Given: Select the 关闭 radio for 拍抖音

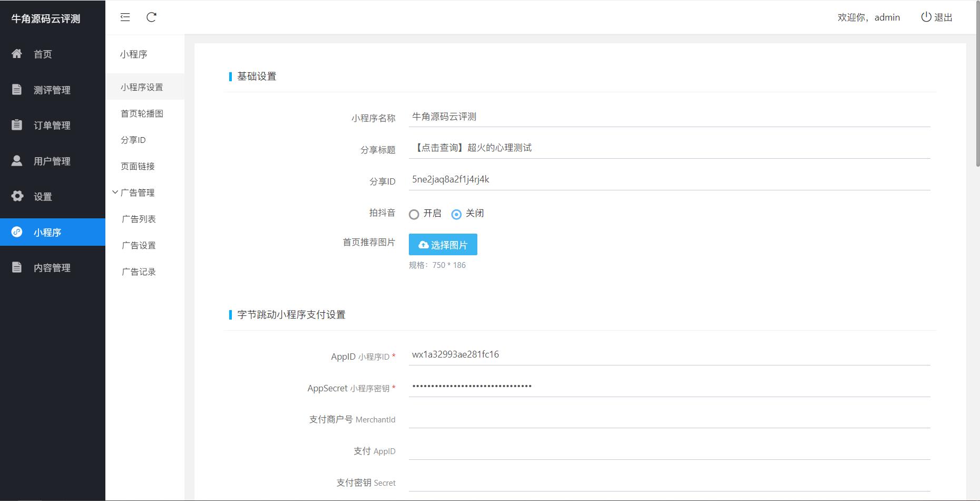Looking at the screenshot, I should pos(456,214).
